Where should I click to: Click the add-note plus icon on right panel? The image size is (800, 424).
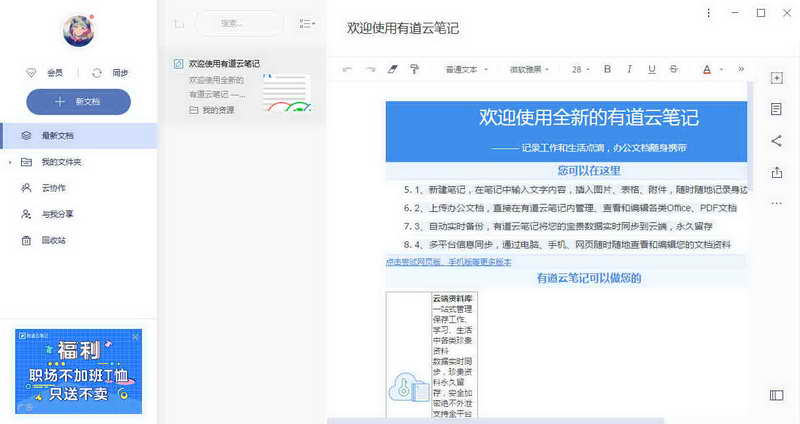coord(777,78)
